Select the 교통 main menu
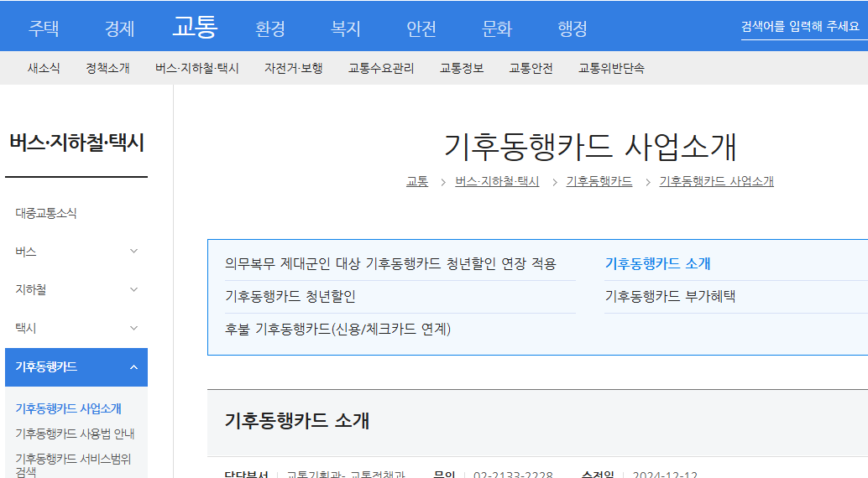The width and height of the screenshot is (868, 478). [x=195, y=26]
